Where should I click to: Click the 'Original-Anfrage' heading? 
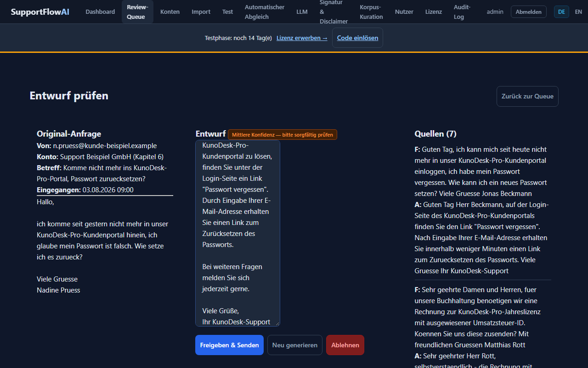pos(69,134)
